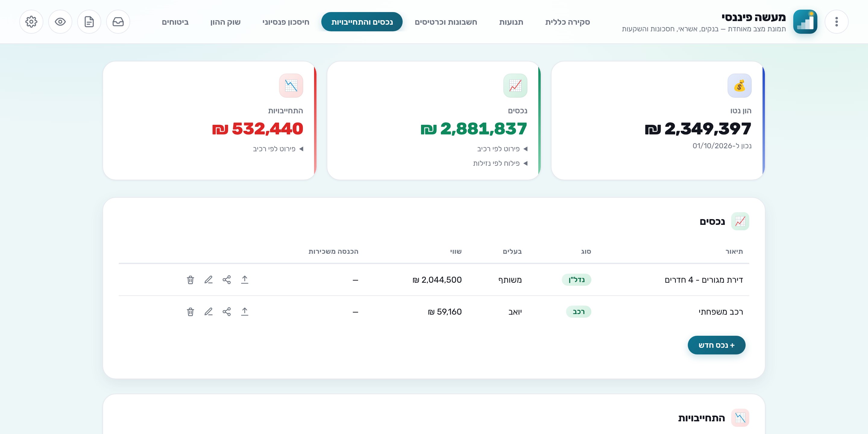Expand פירוט לפי רכיב under liabilities card
868x434 pixels.
click(x=278, y=149)
